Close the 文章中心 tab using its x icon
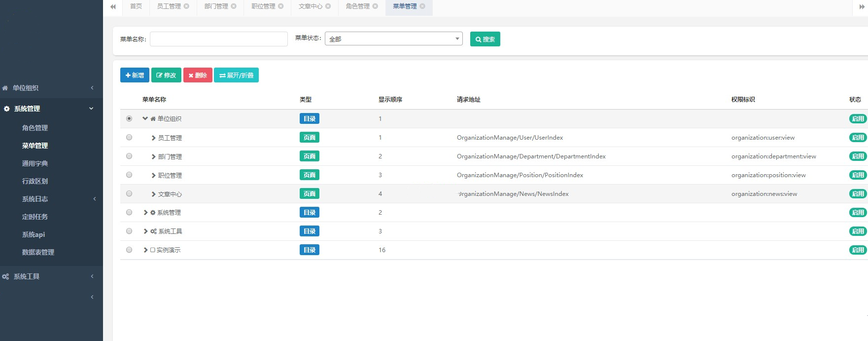The width and height of the screenshot is (868, 341). click(x=328, y=6)
